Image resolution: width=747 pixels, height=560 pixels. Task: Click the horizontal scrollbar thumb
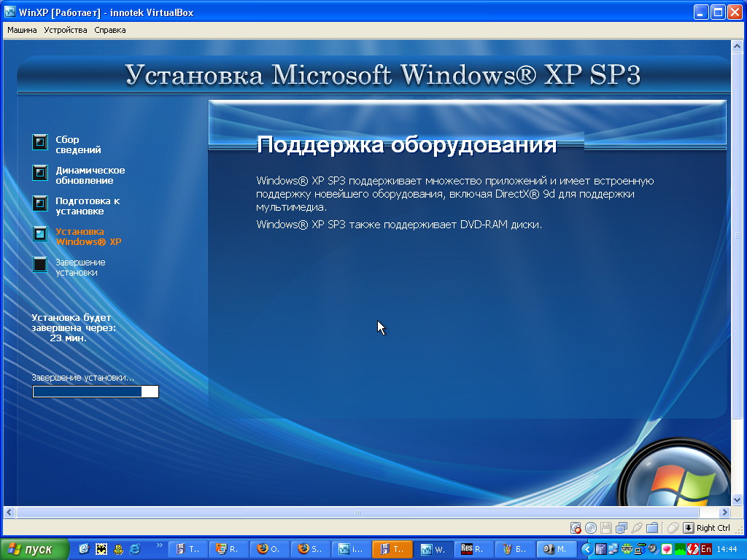click(357, 513)
